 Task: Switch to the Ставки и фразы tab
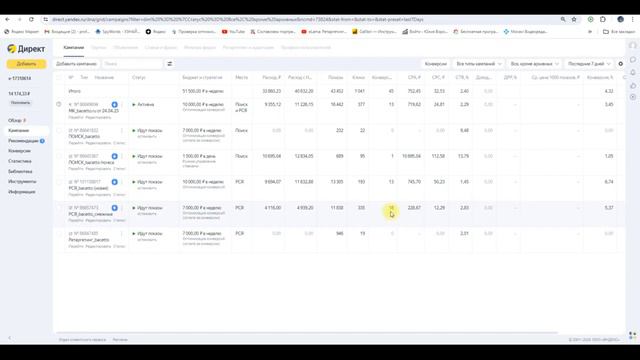(161, 48)
